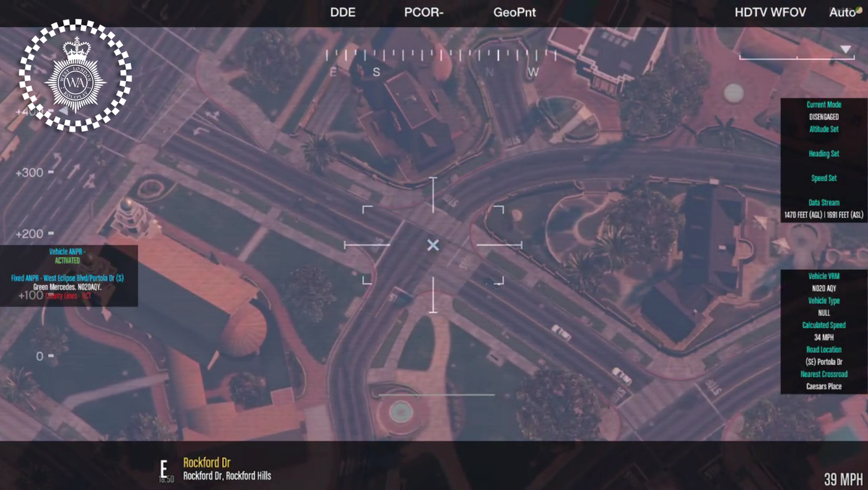
Task: Click the 39 MPH speed readout
Action: pos(844,479)
